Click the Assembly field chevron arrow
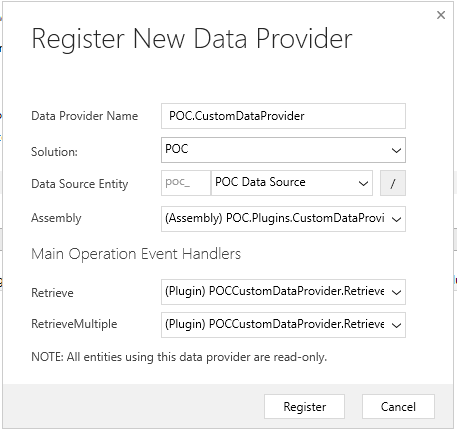The width and height of the screenshot is (457, 431). (396, 219)
